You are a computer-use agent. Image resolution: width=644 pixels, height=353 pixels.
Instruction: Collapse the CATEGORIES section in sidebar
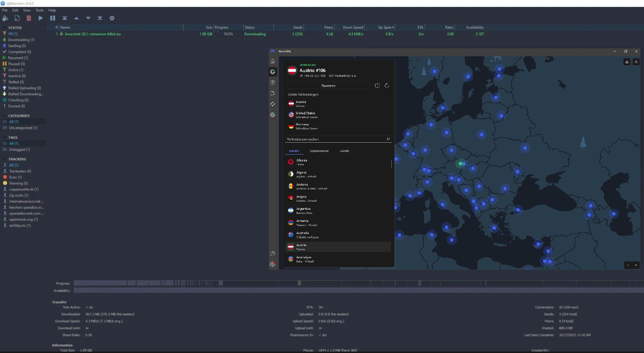coord(4,116)
